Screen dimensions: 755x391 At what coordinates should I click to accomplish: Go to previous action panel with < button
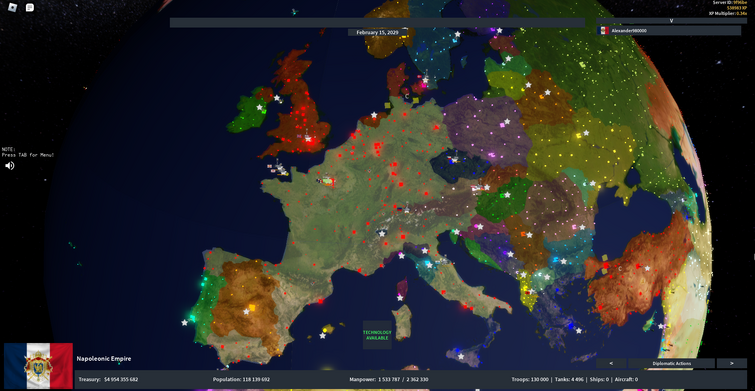pos(611,364)
